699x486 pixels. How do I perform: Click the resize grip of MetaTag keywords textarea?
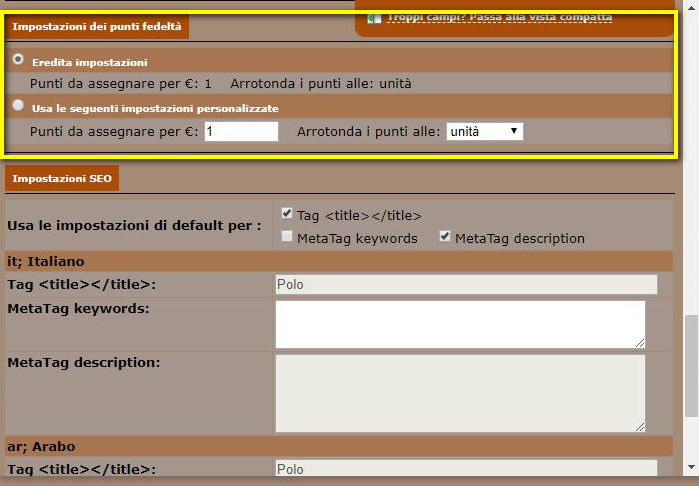[x=640, y=343]
